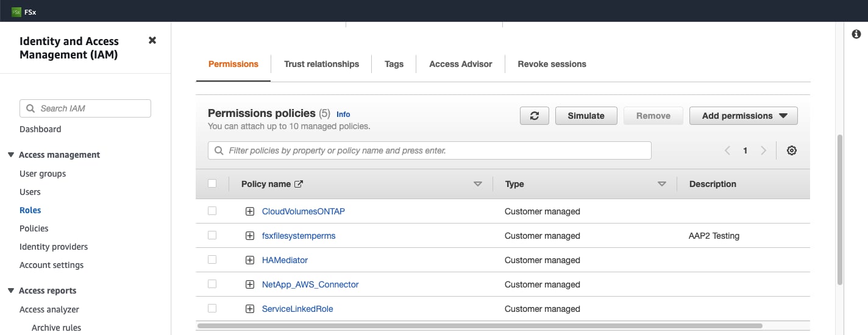Open Access analyzer in the sidebar
Viewport: 868px width, 335px height.
click(x=49, y=309)
